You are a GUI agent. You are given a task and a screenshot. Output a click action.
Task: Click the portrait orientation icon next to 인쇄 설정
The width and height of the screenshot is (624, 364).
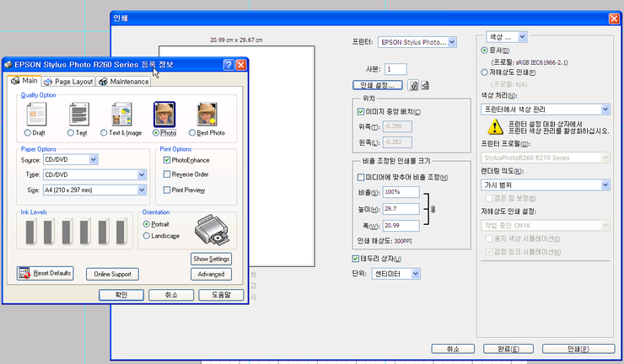(x=414, y=85)
